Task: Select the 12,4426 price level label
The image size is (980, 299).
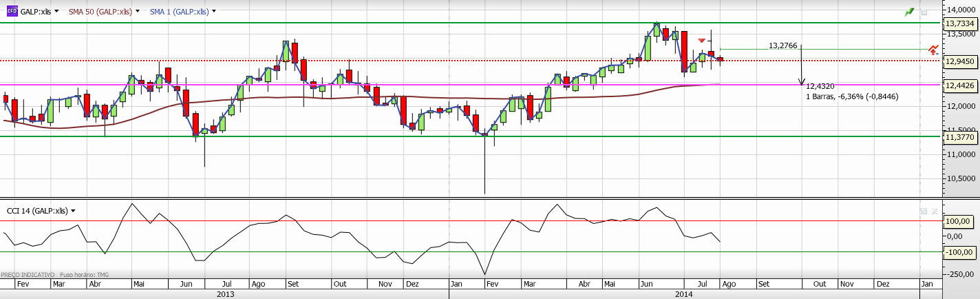Action: click(x=960, y=85)
